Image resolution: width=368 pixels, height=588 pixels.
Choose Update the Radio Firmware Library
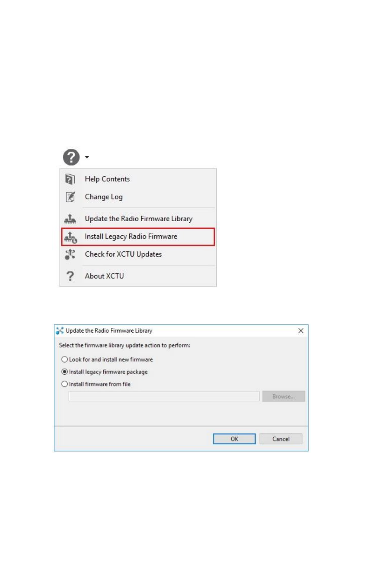(138, 218)
